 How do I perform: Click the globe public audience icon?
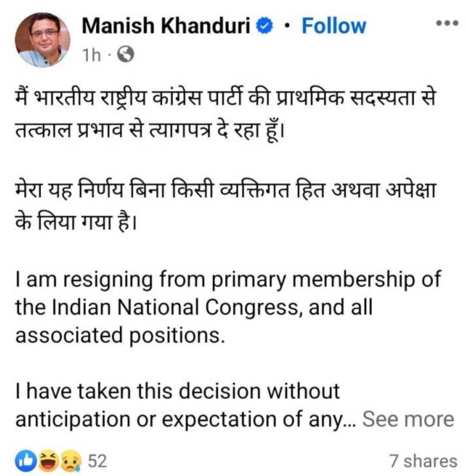coord(126,56)
